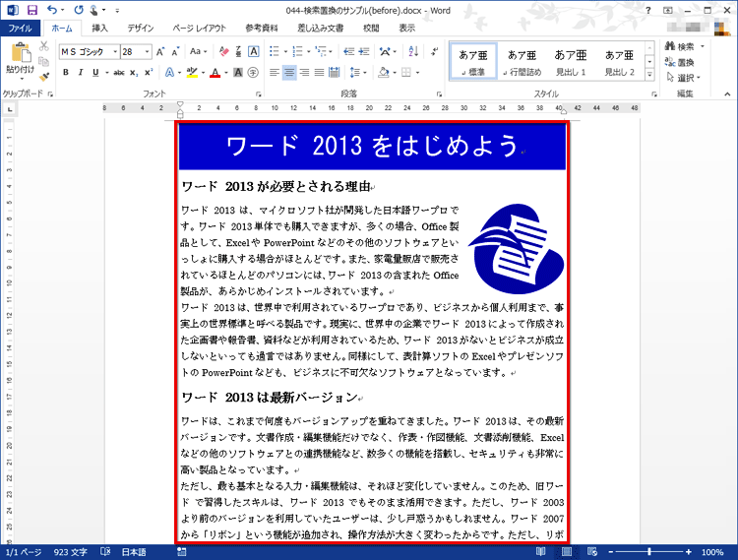Viewport: 738px width, 560px height.
Task: Apply the 標準 style
Action: point(473,61)
